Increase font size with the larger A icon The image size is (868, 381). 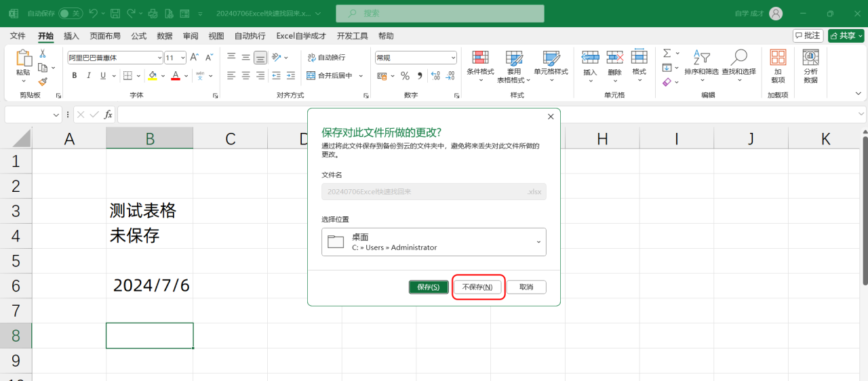click(x=194, y=58)
